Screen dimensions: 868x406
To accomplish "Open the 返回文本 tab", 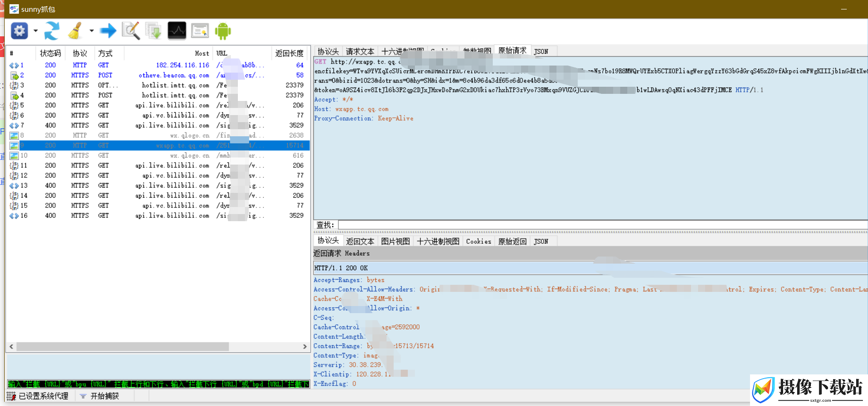I will click(360, 241).
